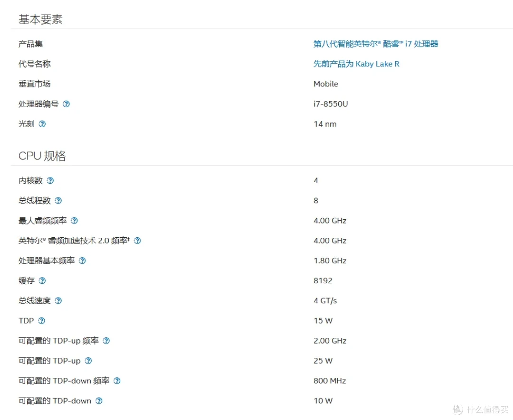Screen dimensions: 513x420
Task: Click the 缓存 label text
Action: click(27, 280)
